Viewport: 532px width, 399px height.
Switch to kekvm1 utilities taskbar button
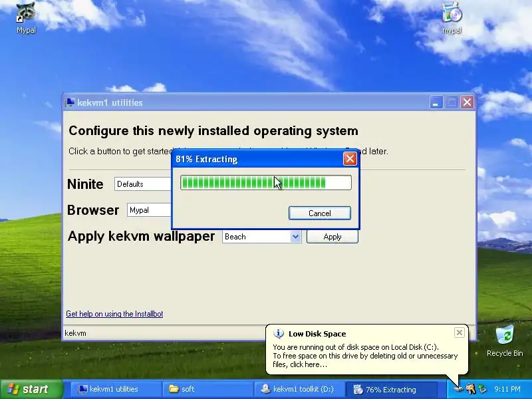(x=115, y=389)
